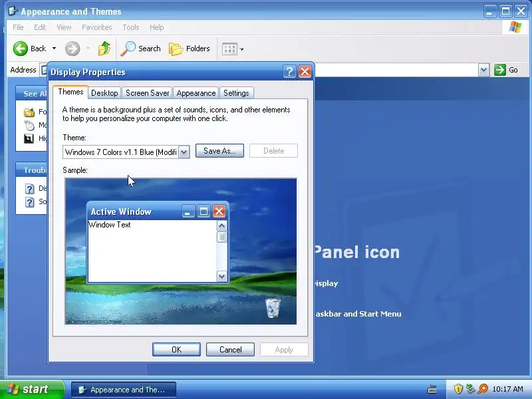
Task: Click the Back arrow icon in toolbar
Action: (x=21, y=49)
